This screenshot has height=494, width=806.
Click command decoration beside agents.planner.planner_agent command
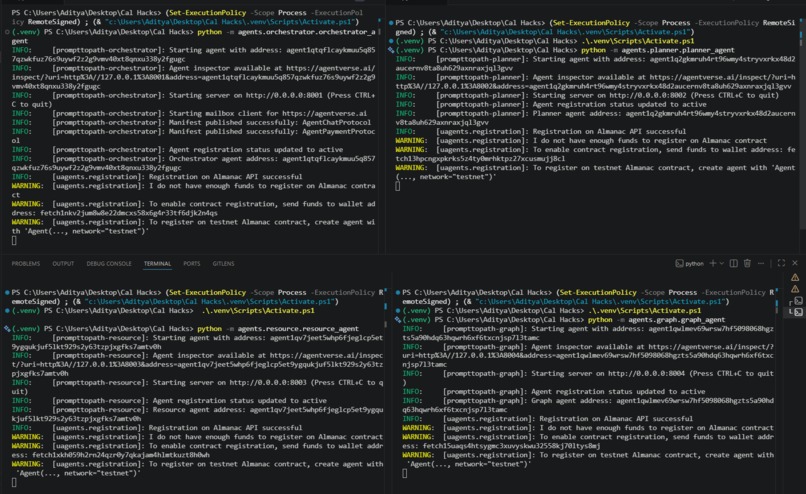click(391, 50)
